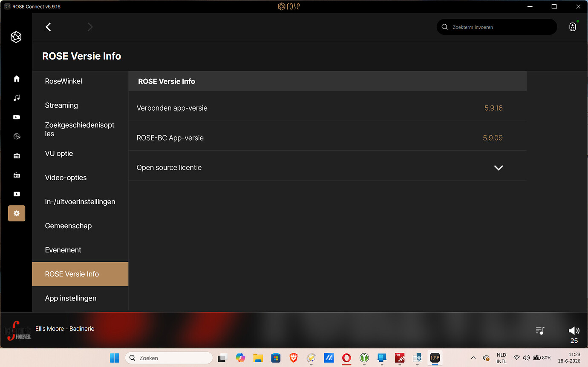
Task: Open the Gemeenschap settings item
Action: [x=80, y=226]
